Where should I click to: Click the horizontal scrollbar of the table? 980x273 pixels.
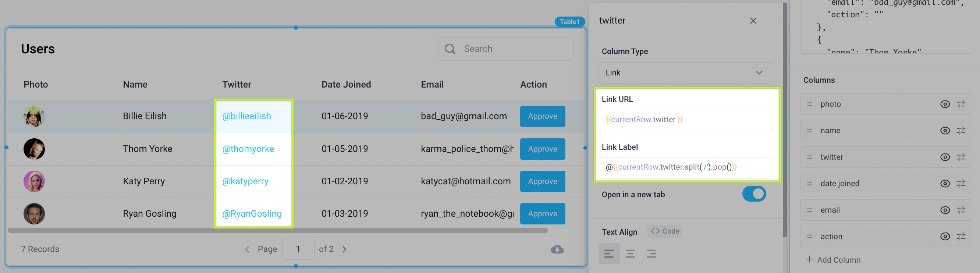point(278,230)
